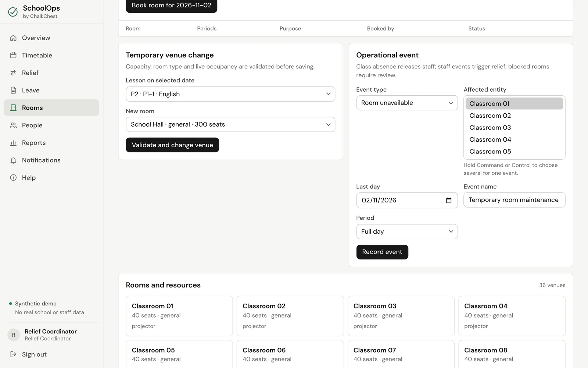The image size is (588, 368).
Task: Click Validate and change venue
Action: (172, 145)
